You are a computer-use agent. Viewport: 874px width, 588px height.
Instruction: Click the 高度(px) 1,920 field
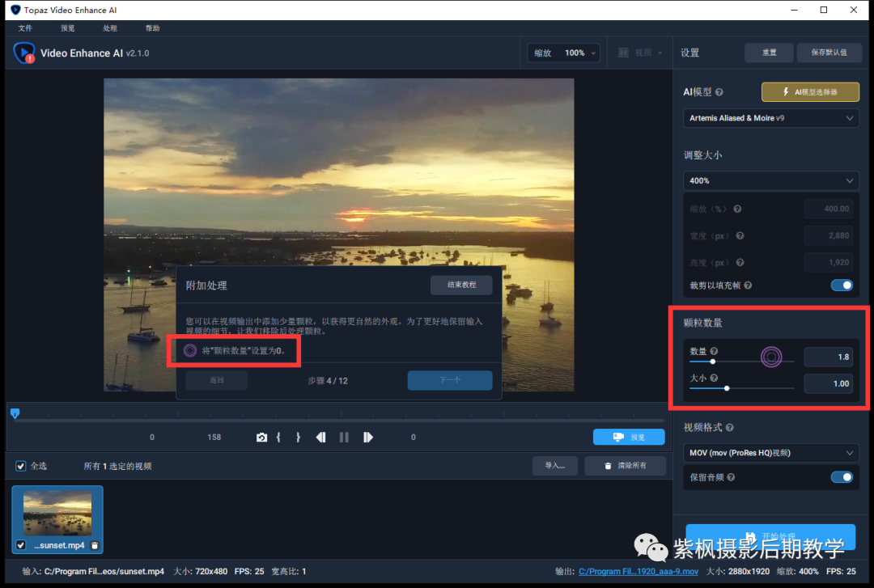click(x=829, y=263)
